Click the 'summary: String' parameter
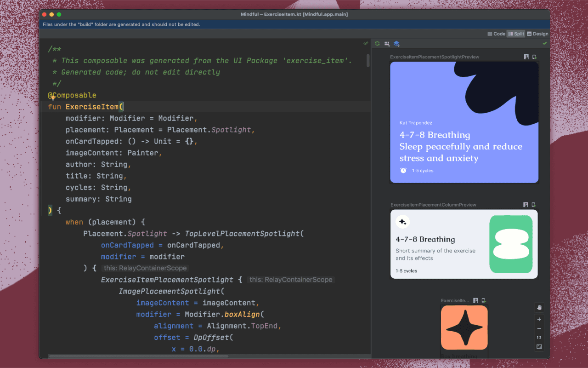This screenshot has height=368, width=588. point(99,199)
